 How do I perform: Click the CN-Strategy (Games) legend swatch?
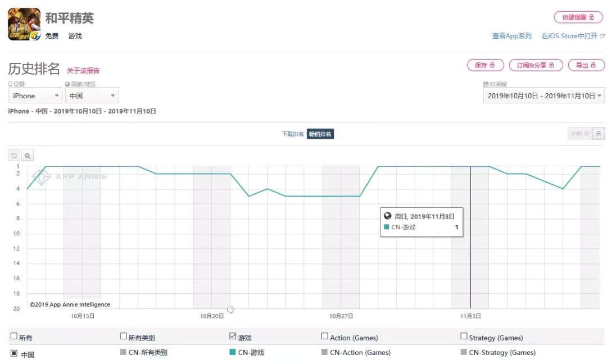(x=463, y=352)
